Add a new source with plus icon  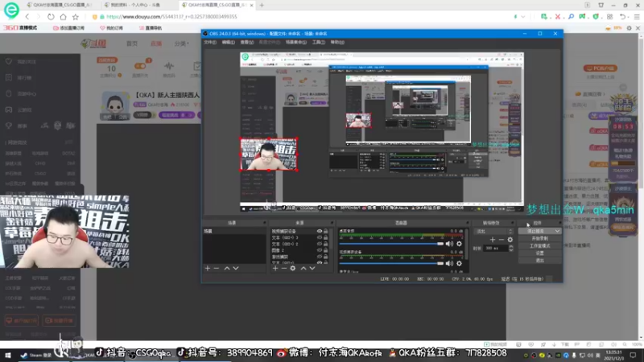275,268
